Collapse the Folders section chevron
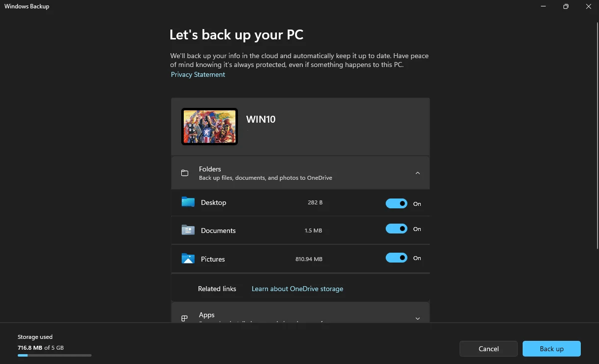The width and height of the screenshot is (599, 364). (x=418, y=173)
